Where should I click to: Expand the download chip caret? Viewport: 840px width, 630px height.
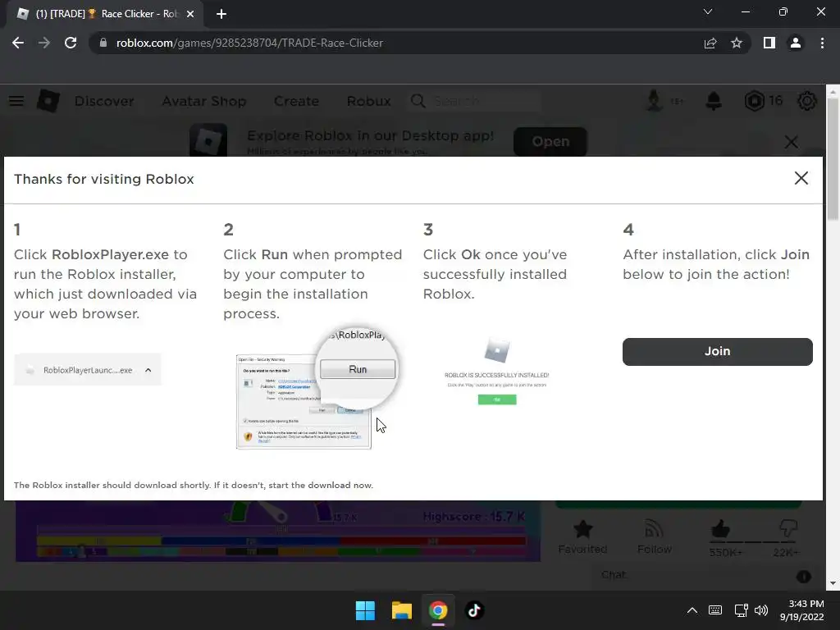148,370
